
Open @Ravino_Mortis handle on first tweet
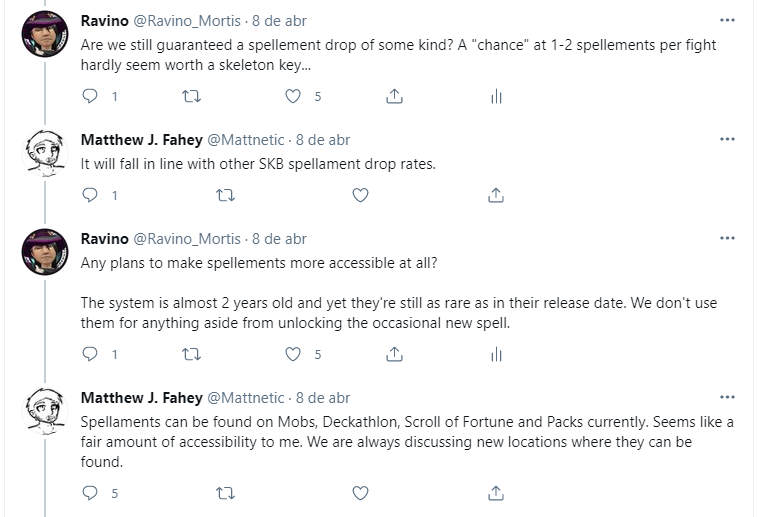pyautogui.click(x=187, y=21)
